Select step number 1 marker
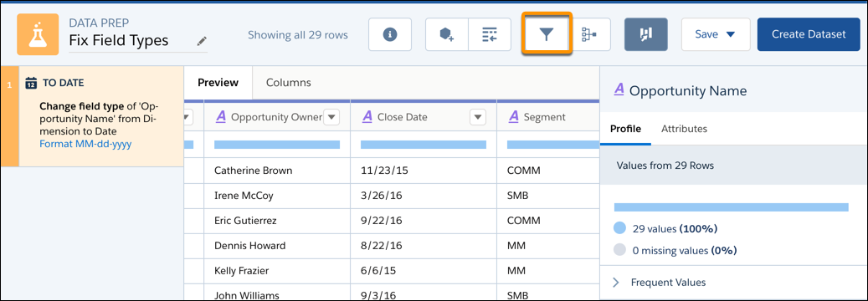The width and height of the screenshot is (868, 301). [9, 116]
